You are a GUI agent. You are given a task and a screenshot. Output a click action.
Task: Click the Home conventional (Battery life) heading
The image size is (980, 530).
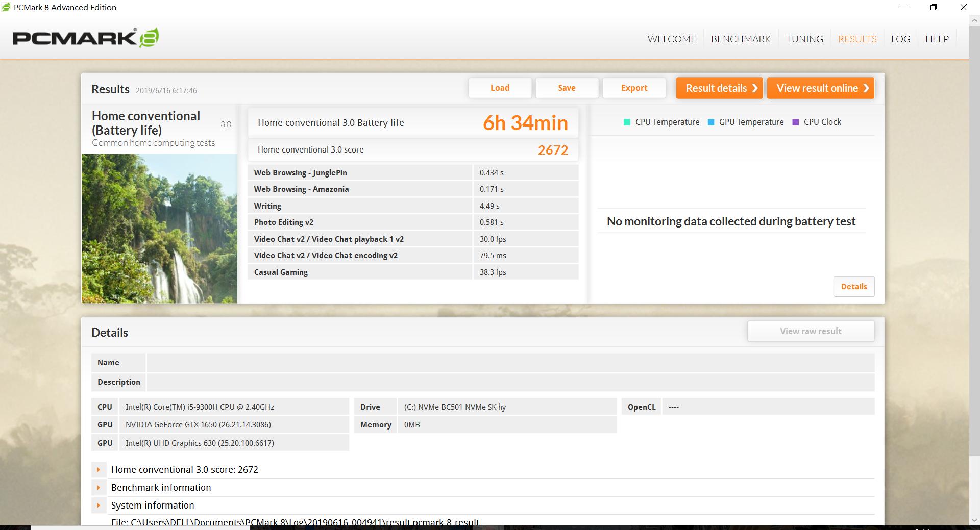(146, 123)
